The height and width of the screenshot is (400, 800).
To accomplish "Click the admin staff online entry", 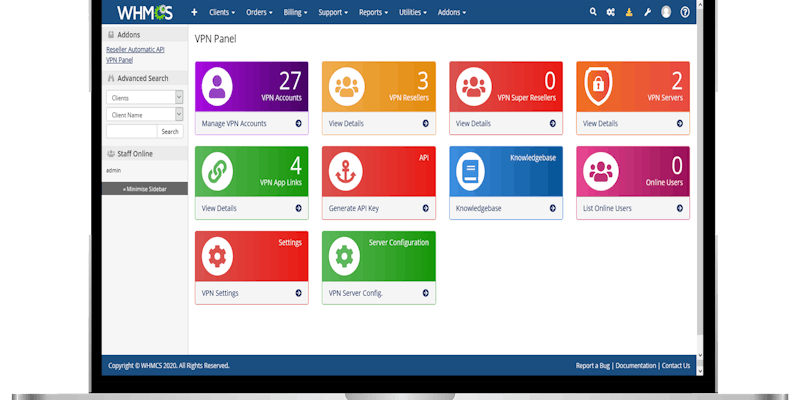I will click(114, 170).
